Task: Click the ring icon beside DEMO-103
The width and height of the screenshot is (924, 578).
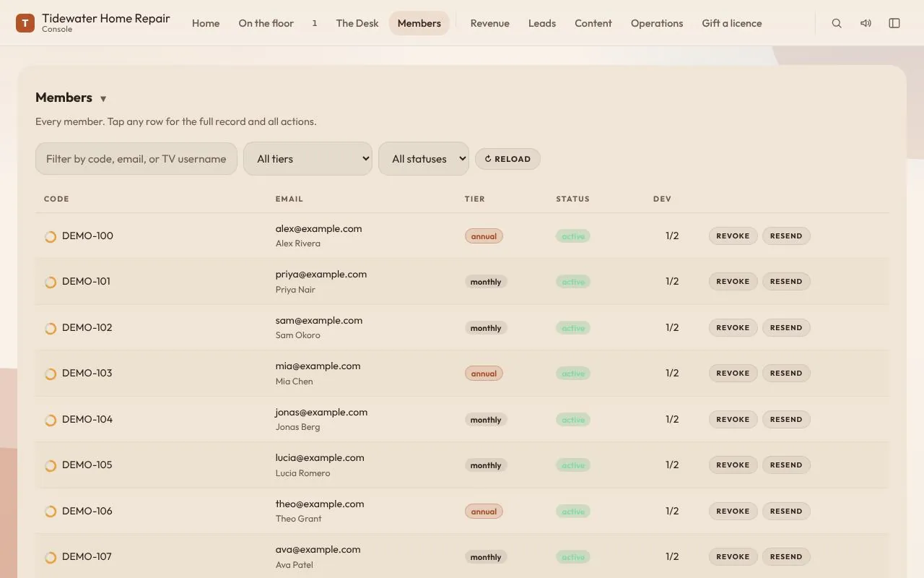Action: point(51,374)
